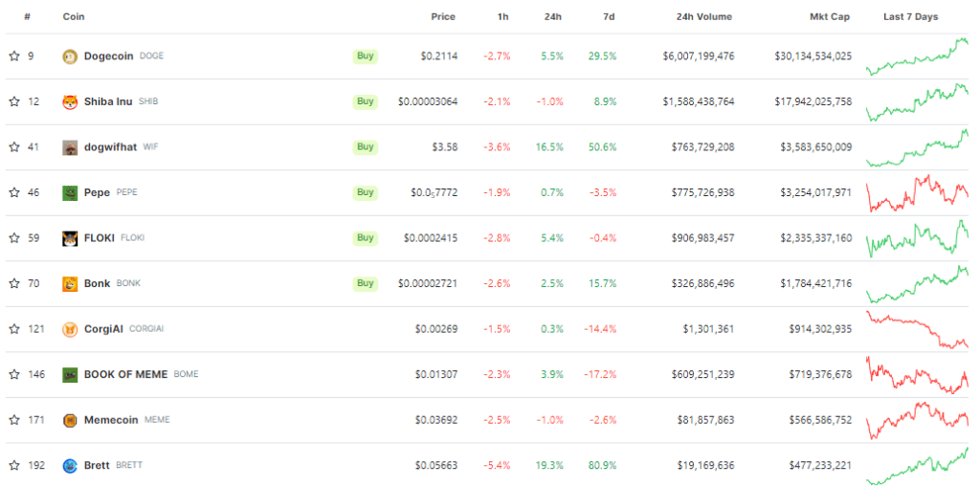The height and width of the screenshot is (487, 980).
Task: Open the Dogecoin name link
Action: coord(109,56)
